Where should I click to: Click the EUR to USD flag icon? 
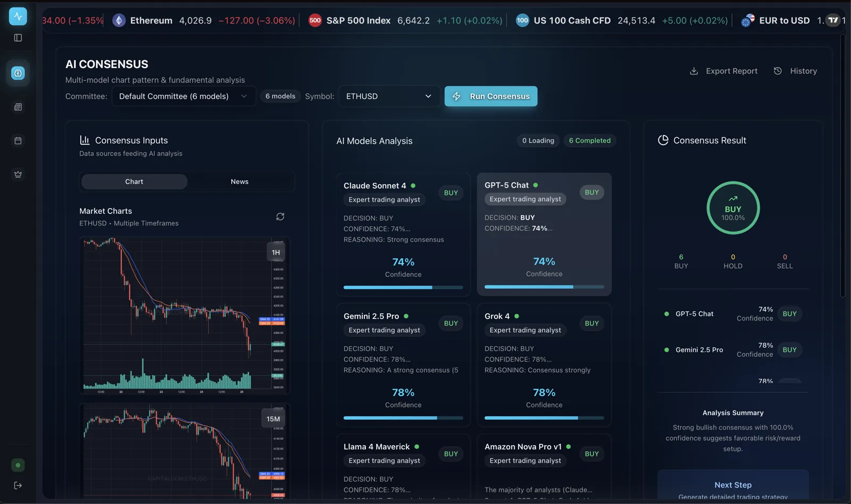(x=748, y=21)
